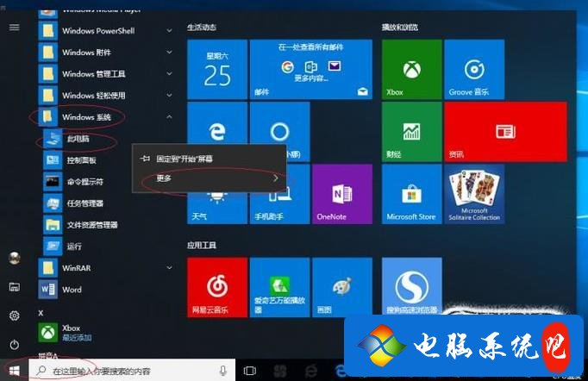
Task: Click the 应用工具 tile group header
Action: (202, 246)
